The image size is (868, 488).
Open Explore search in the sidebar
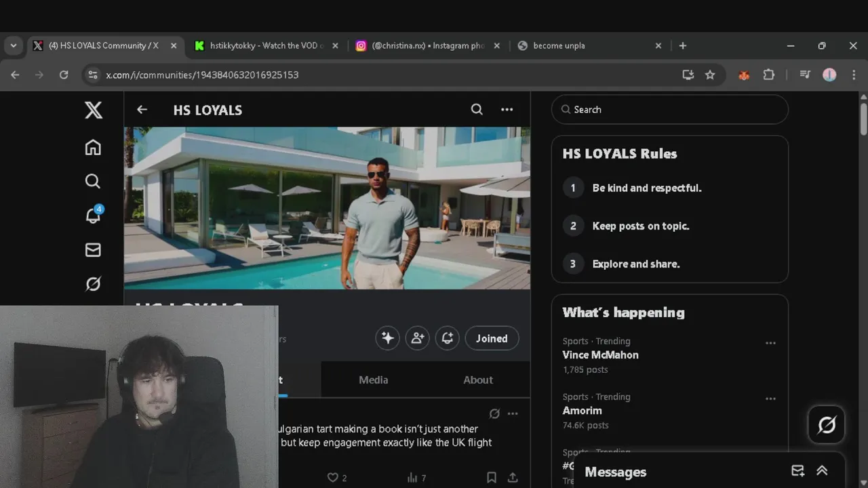point(93,181)
